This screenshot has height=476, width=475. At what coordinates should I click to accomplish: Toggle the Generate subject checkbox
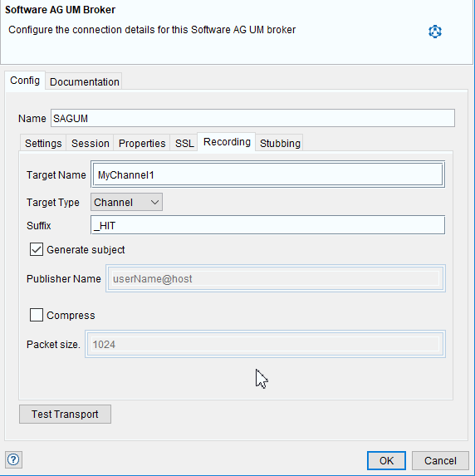pyautogui.click(x=37, y=249)
